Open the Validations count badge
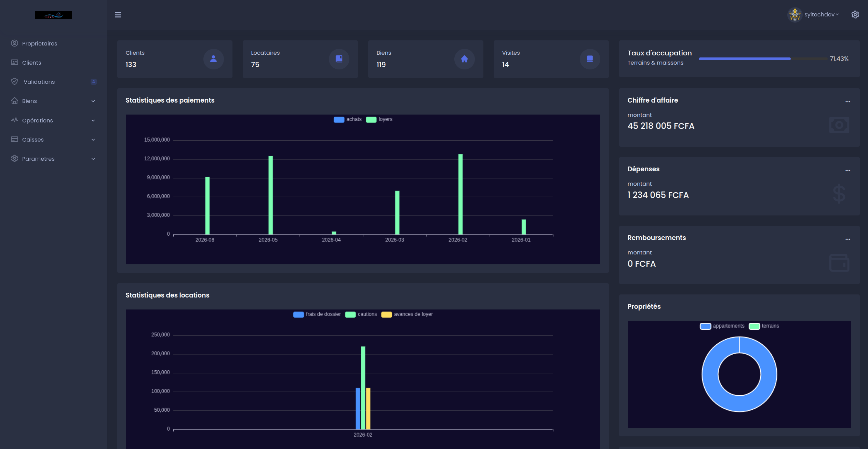Viewport: 868px width, 449px height. (x=93, y=82)
